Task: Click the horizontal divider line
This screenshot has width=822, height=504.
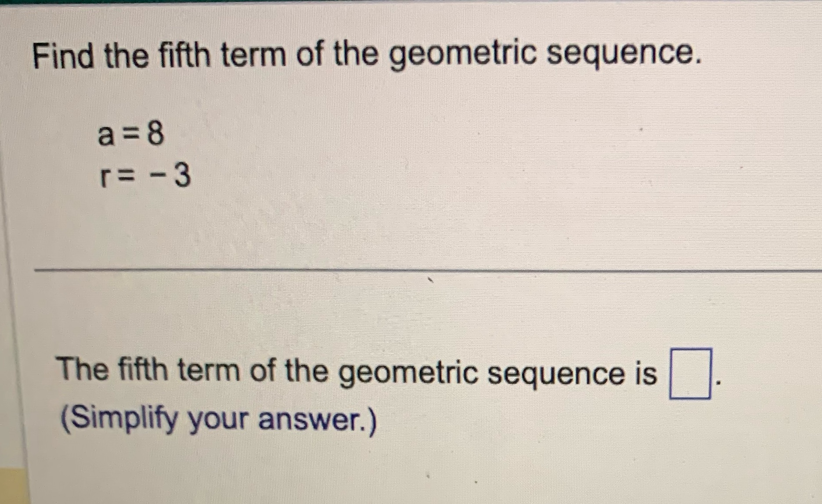Action: pyautogui.click(x=409, y=270)
